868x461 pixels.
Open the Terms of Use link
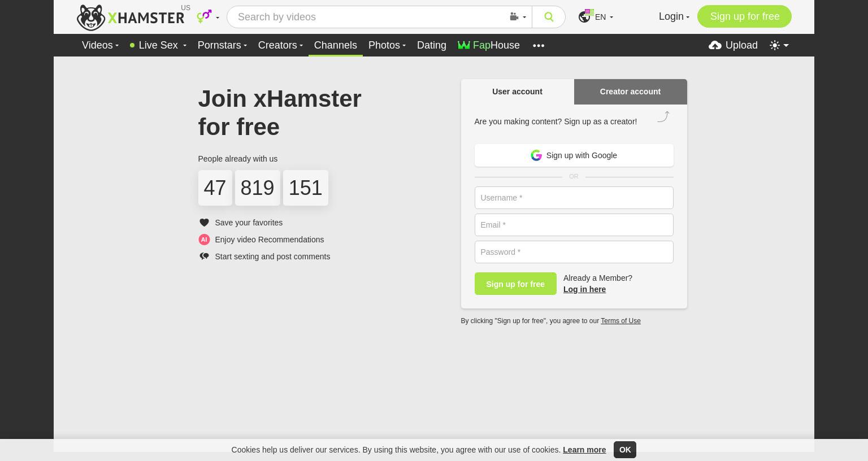(x=620, y=321)
